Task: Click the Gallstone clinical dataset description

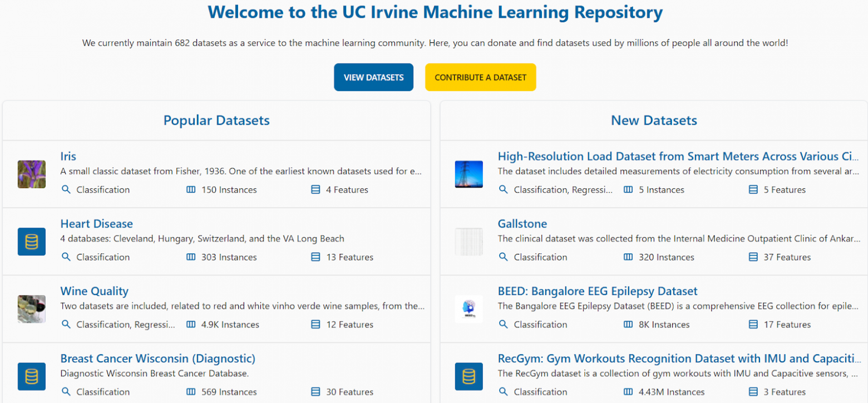Action: (679, 239)
